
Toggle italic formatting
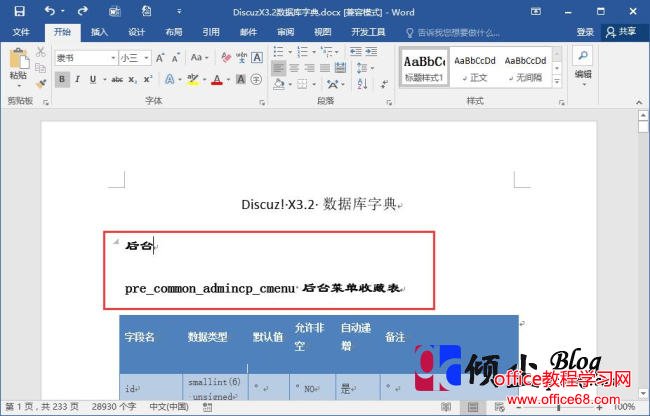(x=77, y=79)
